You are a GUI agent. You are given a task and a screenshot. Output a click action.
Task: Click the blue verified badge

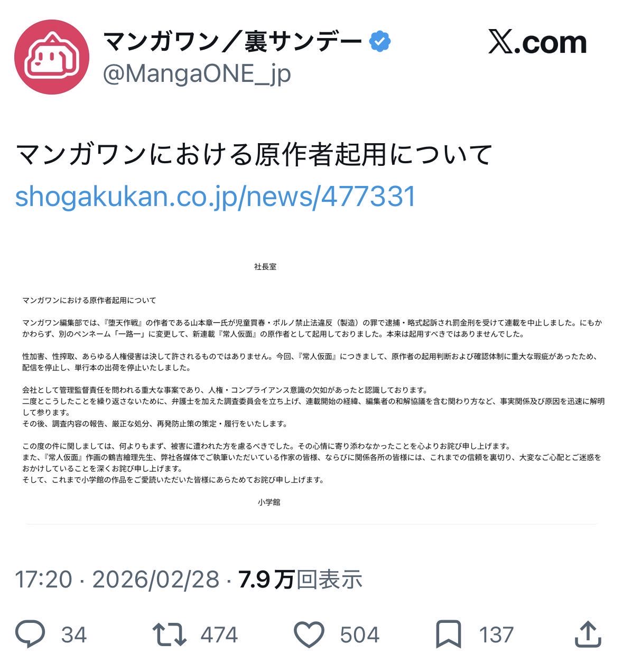tap(380, 42)
